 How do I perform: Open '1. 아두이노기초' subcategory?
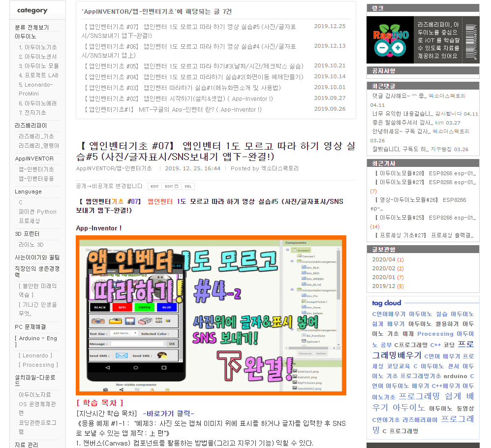[x=38, y=47]
